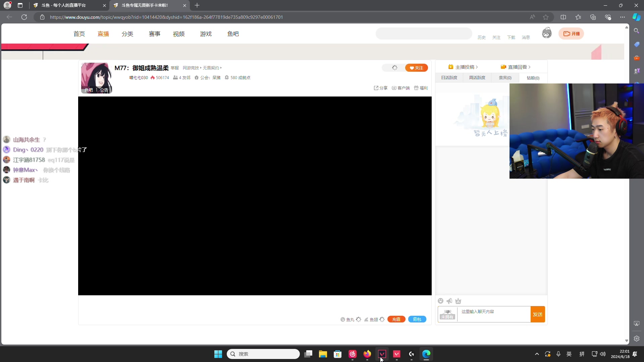
Task: Follow streamer with 关注 button
Action: coord(417,68)
